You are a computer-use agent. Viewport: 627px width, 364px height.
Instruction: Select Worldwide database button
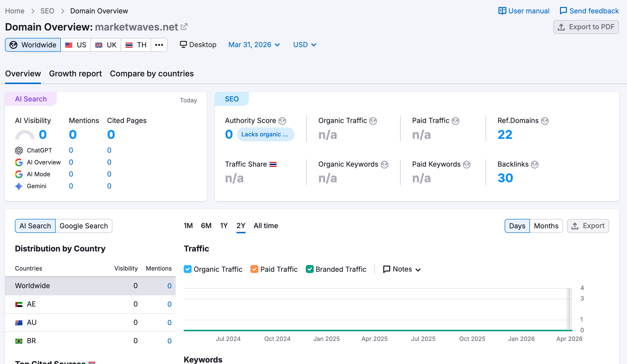[33, 45]
